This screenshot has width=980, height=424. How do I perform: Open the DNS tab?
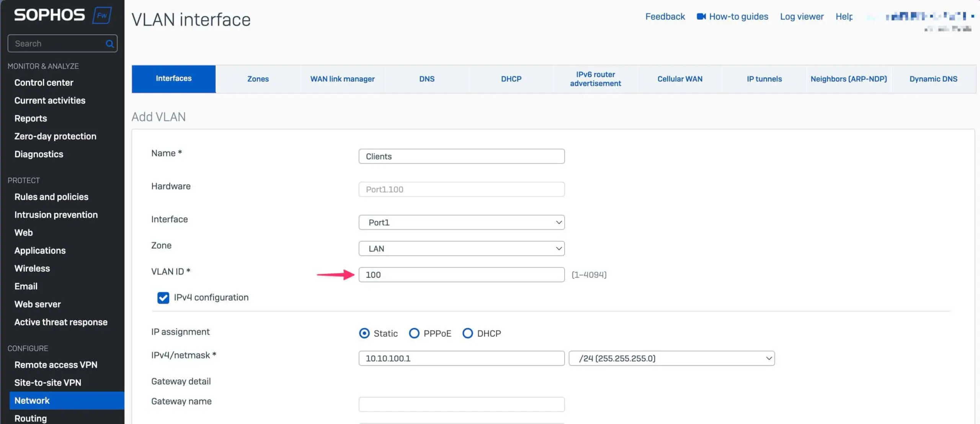[x=427, y=79]
